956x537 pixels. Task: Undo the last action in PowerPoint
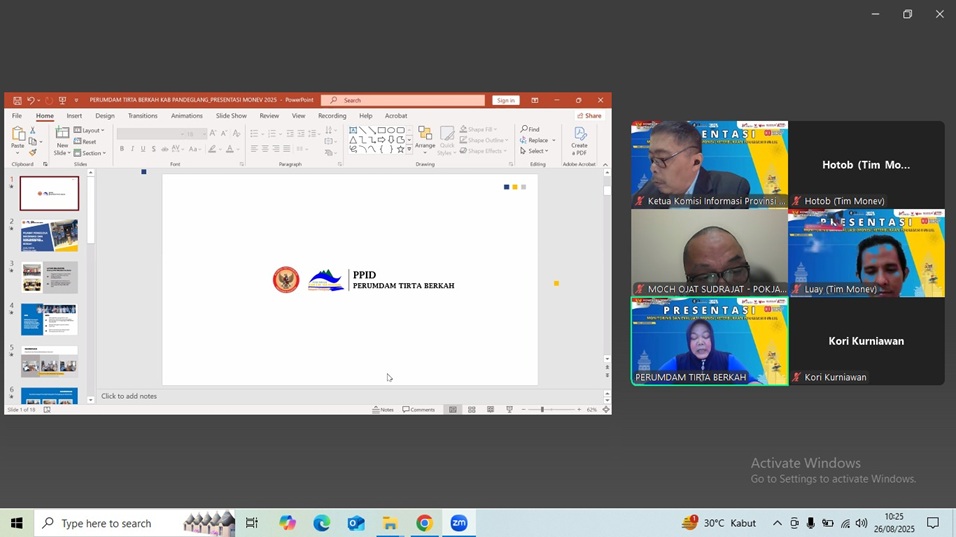pyautogui.click(x=30, y=100)
